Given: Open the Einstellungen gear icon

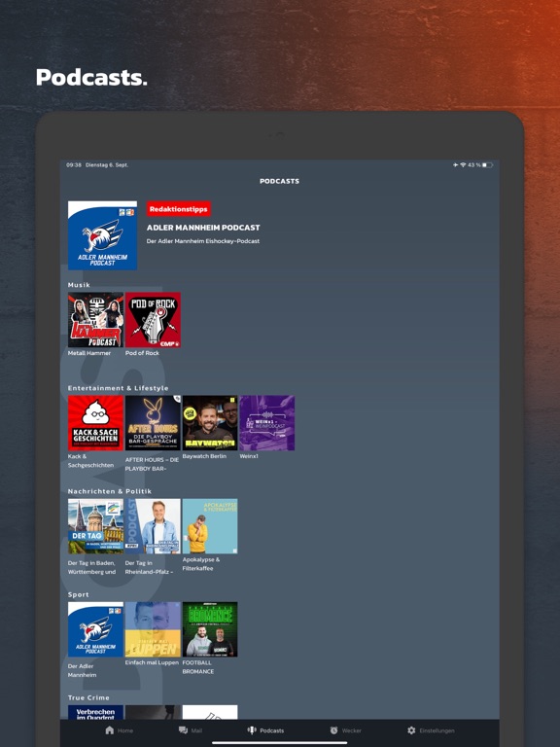Looking at the screenshot, I should [x=411, y=730].
